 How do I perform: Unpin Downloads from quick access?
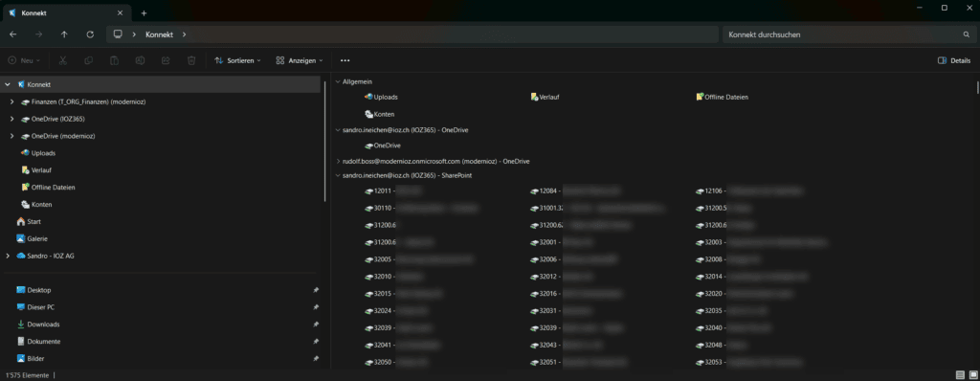316,325
